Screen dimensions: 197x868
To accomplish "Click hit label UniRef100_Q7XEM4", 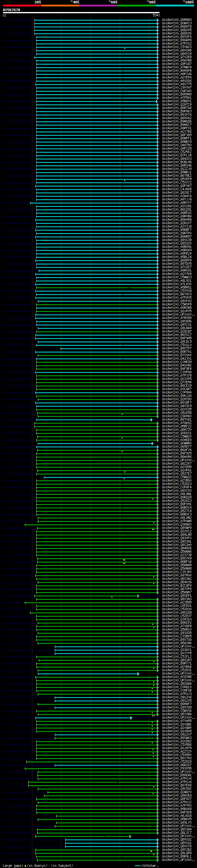I will pos(177,382).
